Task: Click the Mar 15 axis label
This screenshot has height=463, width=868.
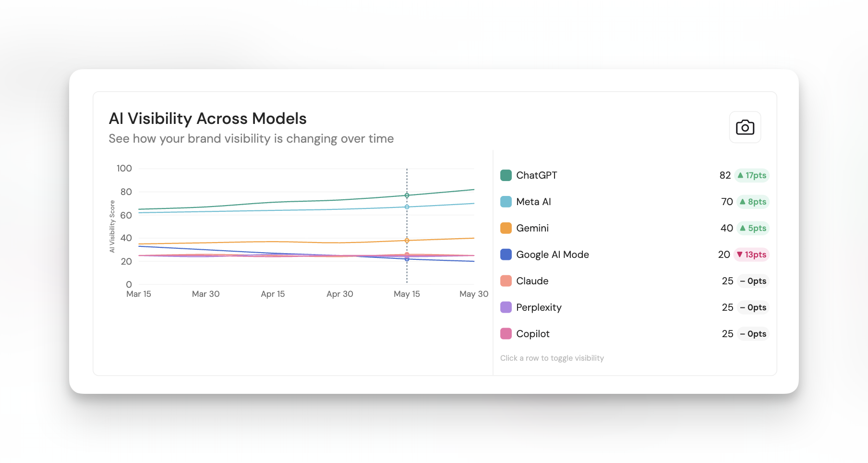Action: point(139,294)
